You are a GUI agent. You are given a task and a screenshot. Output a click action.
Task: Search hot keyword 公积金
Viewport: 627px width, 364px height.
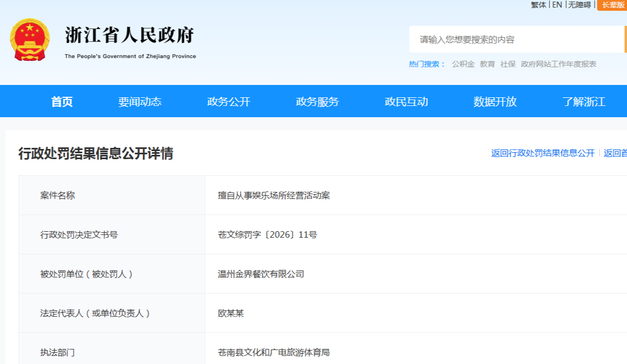(x=463, y=64)
